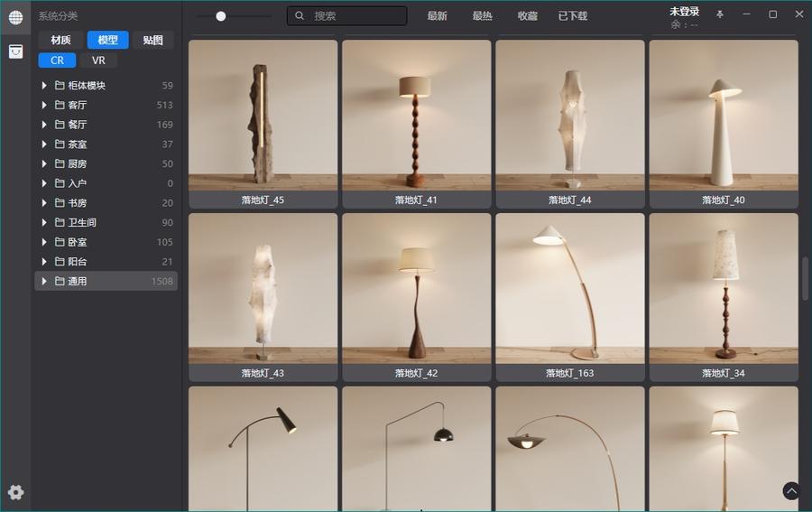Expand the 茶室 folder arrow
The width and height of the screenshot is (812, 512).
pyautogui.click(x=44, y=144)
